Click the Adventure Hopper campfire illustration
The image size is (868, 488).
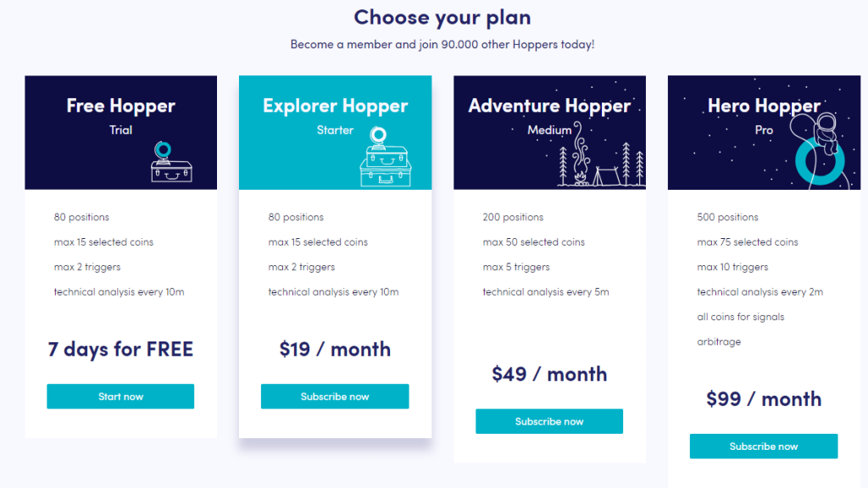tap(580, 153)
